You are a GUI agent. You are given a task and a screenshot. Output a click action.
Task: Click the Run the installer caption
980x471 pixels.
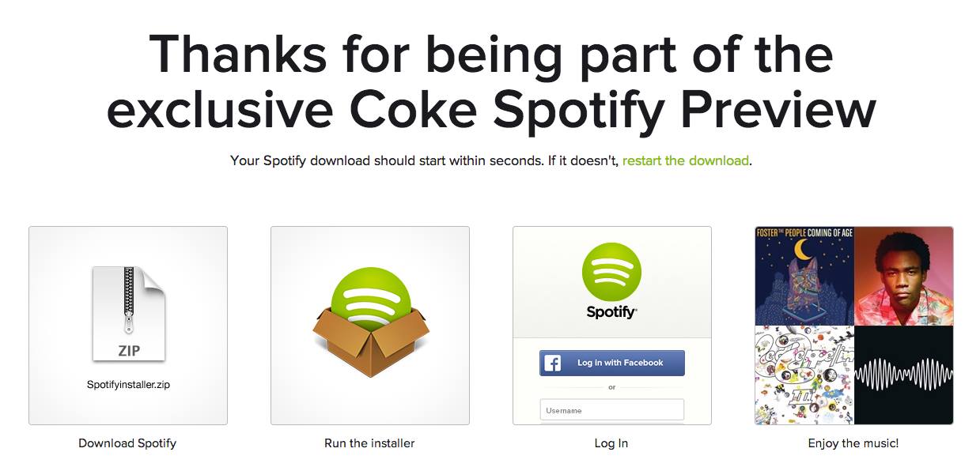[369, 443]
